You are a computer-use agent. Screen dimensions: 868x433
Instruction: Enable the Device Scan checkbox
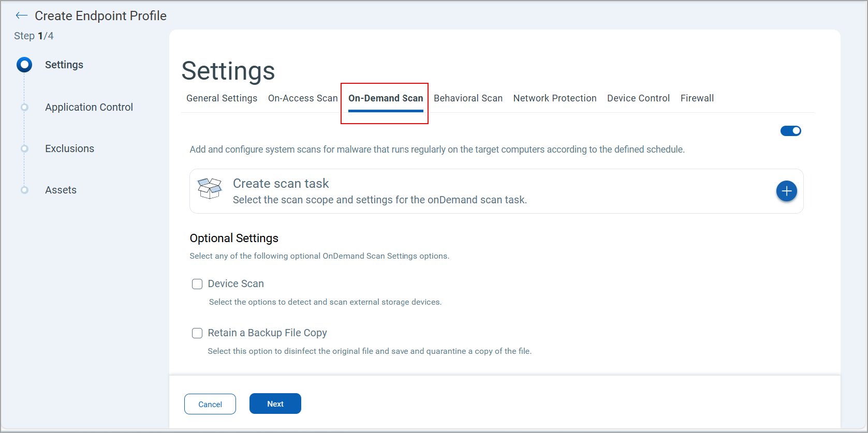tap(197, 284)
